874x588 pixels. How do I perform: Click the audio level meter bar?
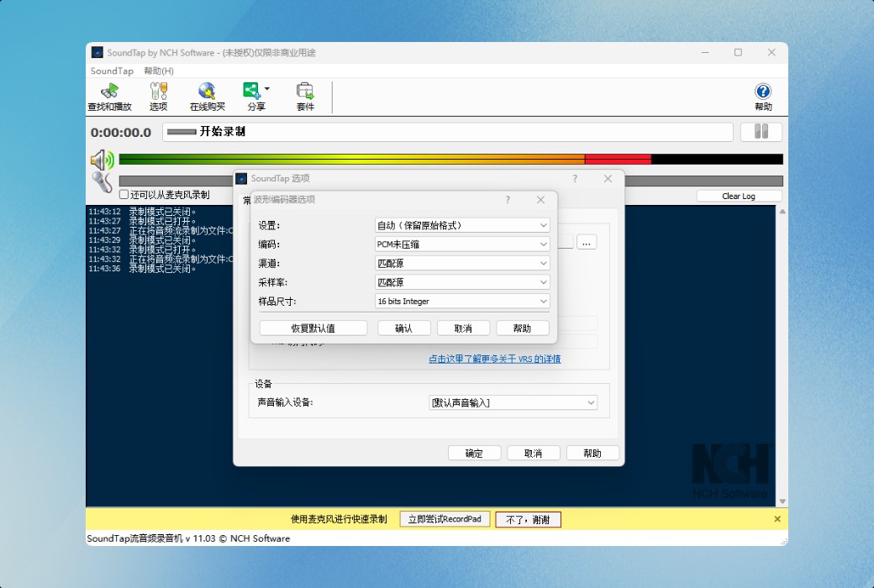[x=420, y=159]
